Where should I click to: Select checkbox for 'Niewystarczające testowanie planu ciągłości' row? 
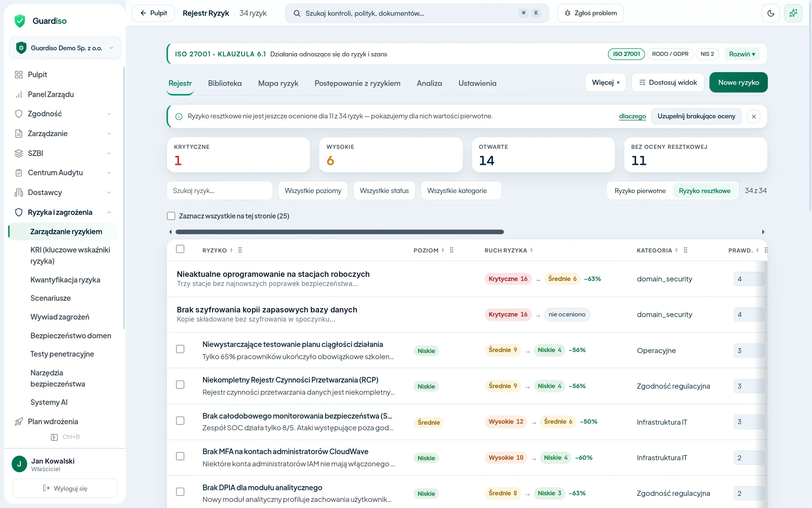(x=180, y=349)
